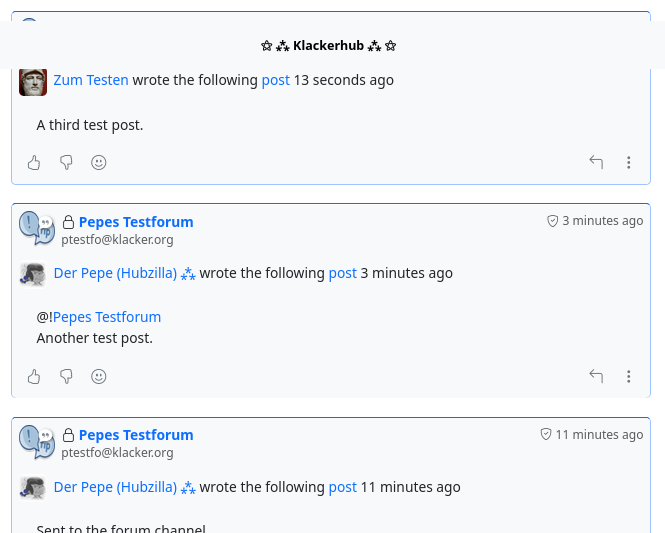Dislike the 'A third test post' post

pos(66,162)
